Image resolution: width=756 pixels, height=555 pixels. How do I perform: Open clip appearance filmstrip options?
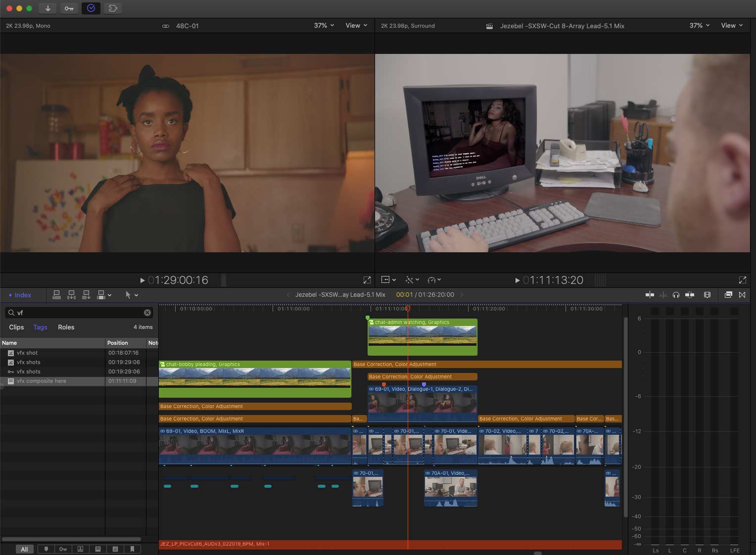pos(708,295)
